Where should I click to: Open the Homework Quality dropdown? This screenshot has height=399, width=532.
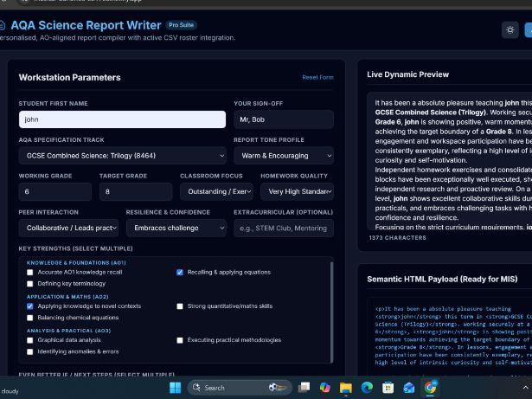pos(297,191)
